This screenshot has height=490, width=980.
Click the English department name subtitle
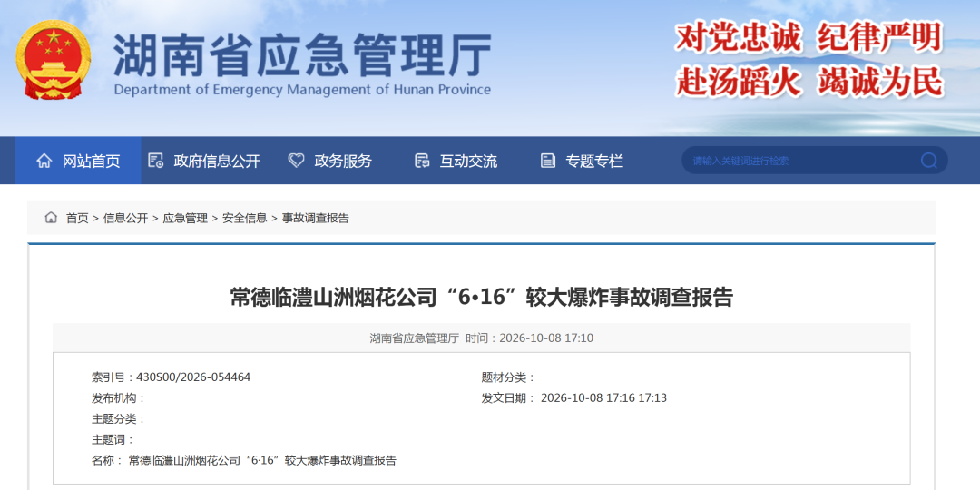pyautogui.click(x=302, y=89)
